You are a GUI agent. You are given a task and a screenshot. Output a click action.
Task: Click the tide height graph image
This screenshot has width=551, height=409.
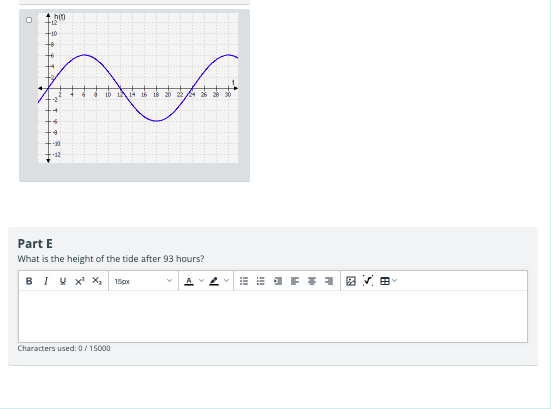(138, 88)
